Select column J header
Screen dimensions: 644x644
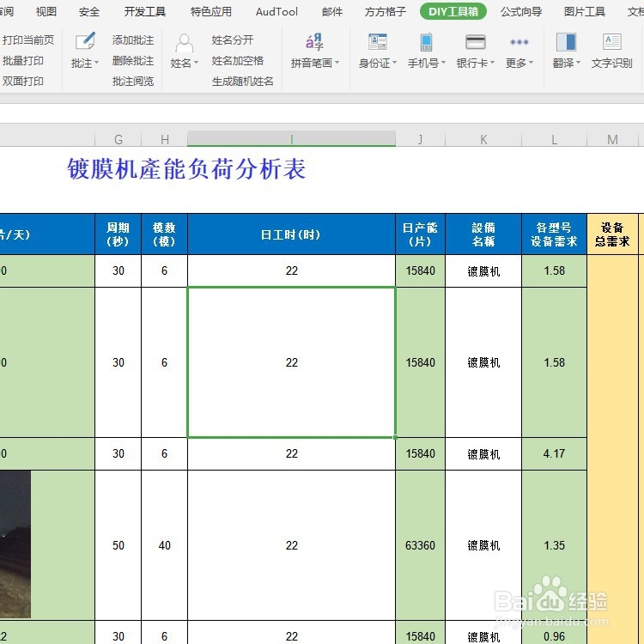pos(420,139)
